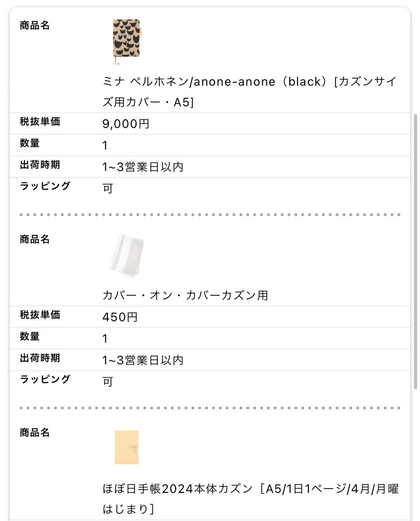The image size is (420, 521).
Task: Click the first 商品名 label
Action: 34,25
